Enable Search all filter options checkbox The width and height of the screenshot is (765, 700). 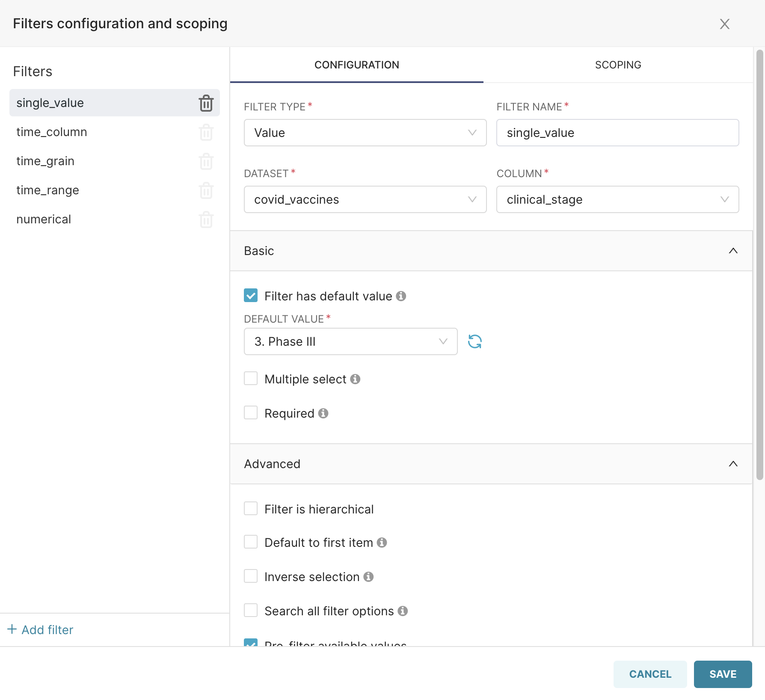pos(251,611)
